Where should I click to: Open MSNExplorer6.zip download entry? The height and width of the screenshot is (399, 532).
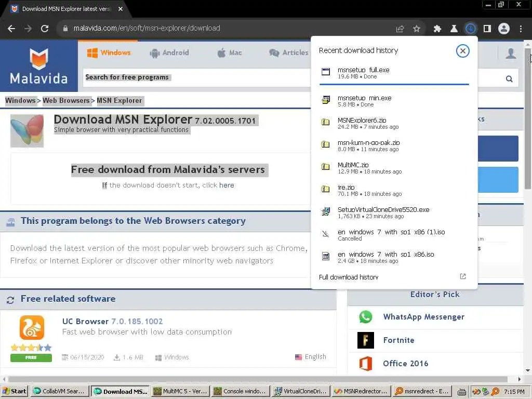tap(394, 123)
